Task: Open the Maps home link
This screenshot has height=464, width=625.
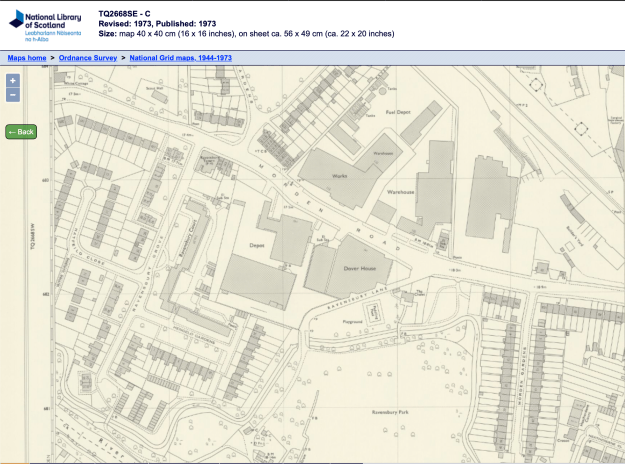Action: click(27, 58)
